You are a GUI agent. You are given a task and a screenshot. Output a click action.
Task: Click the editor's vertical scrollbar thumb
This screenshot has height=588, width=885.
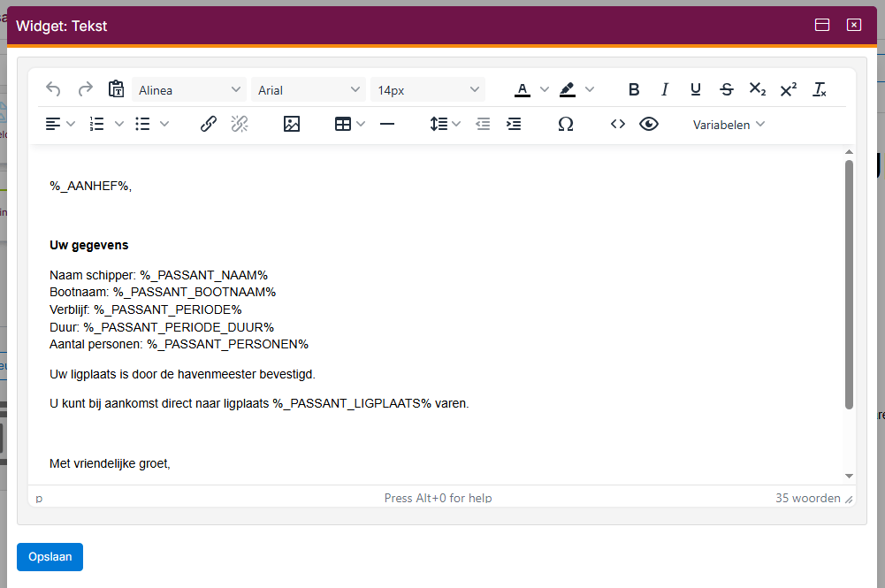(849, 285)
